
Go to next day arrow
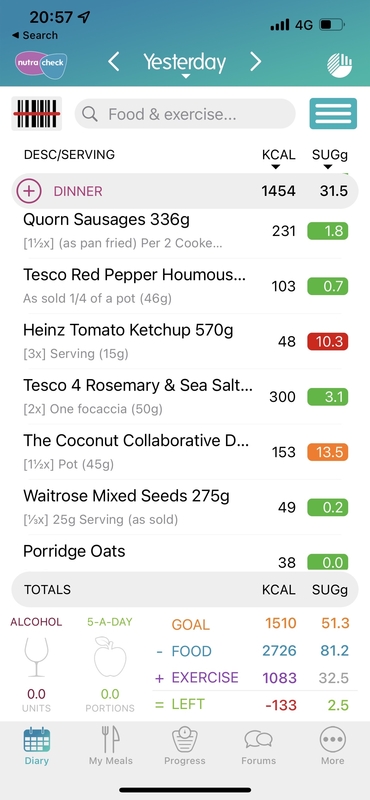click(256, 62)
